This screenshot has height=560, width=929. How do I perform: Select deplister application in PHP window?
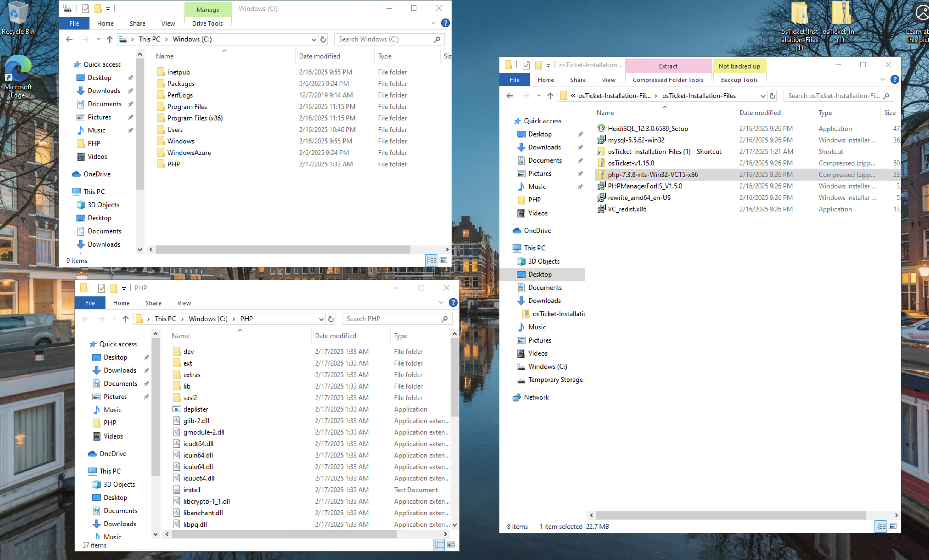pos(196,409)
